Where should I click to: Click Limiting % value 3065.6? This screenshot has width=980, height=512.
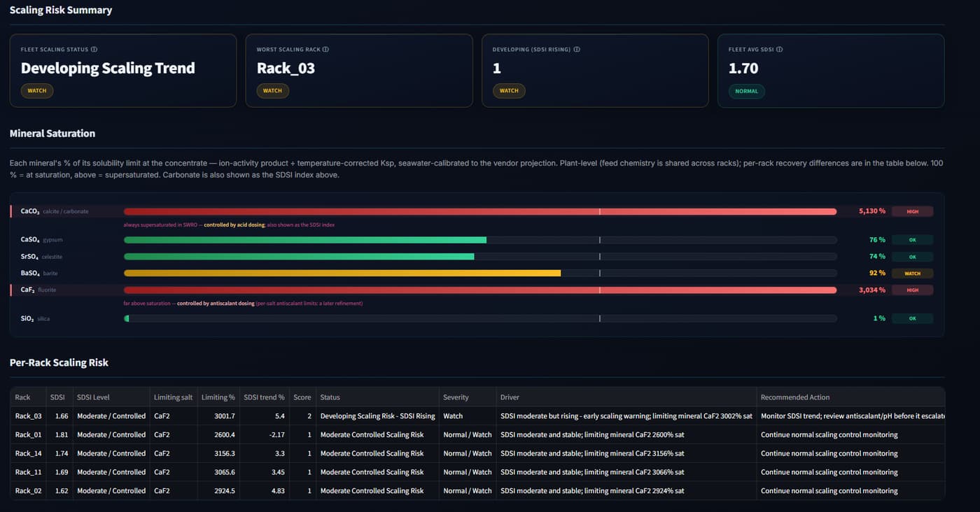(x=218, y=472)
